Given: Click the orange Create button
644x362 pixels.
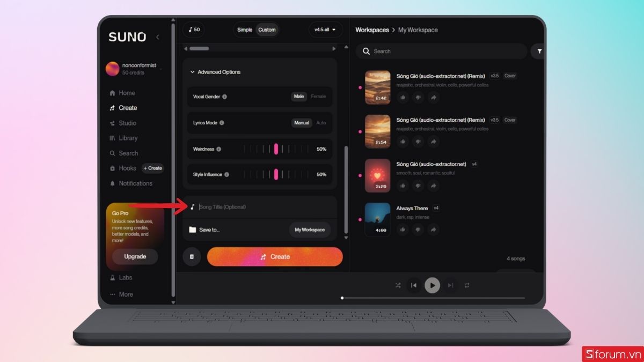Looking at the screenshot, I should click(x=275, y=257).
